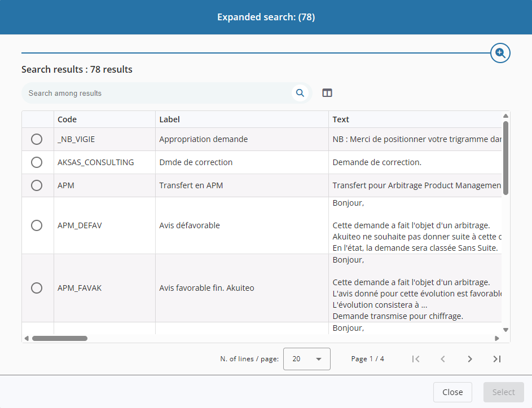Click the expanded search magnifier plus icon

click(x=500, y=53)
